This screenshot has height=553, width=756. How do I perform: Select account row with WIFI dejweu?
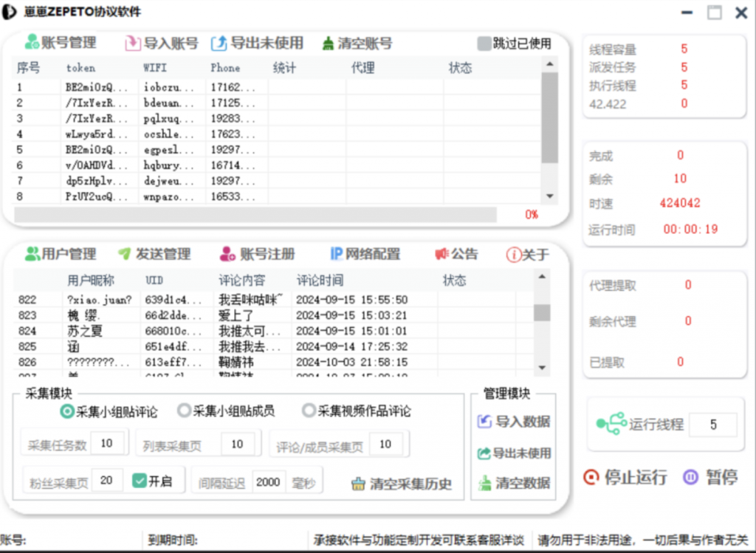(x=278, y=181)
